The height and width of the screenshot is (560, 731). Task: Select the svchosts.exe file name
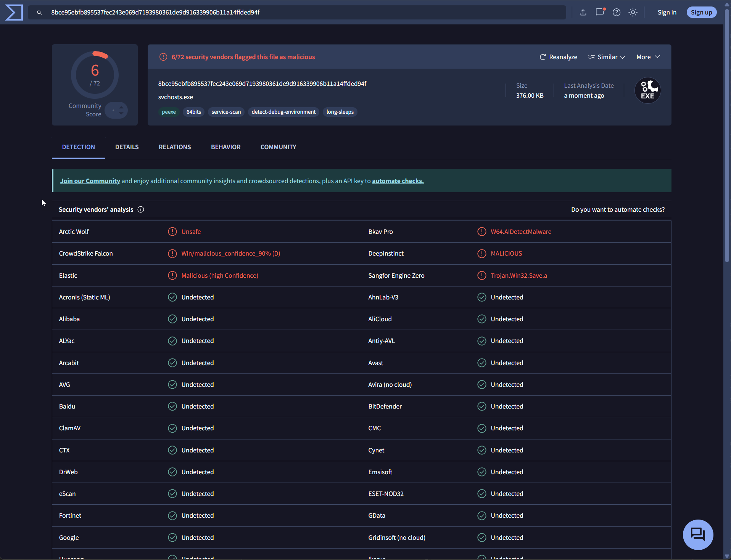pos(176,97)
